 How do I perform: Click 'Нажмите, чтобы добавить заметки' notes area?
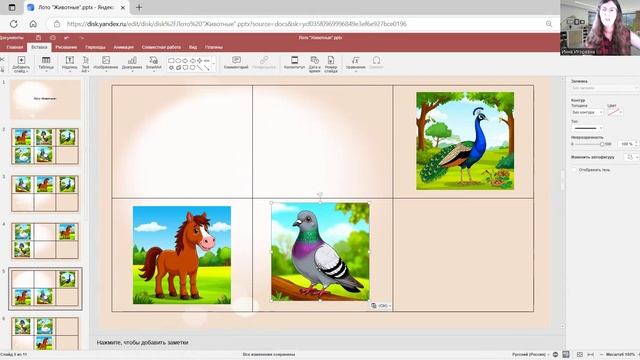click(142, 342)
